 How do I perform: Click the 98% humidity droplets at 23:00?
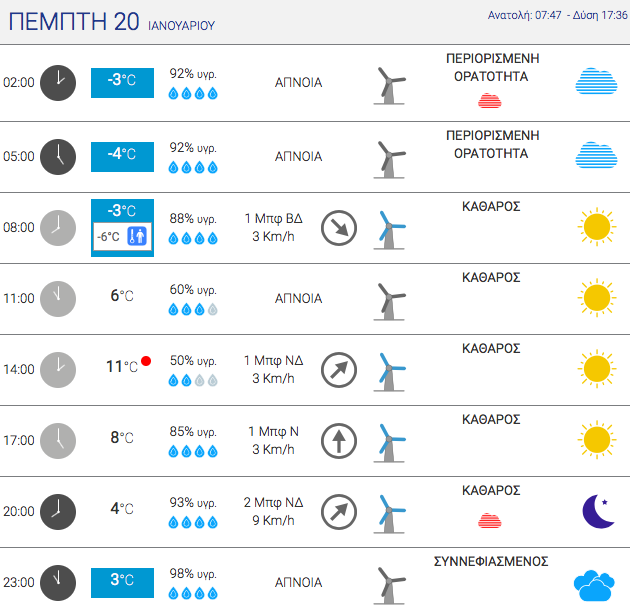click(x=193, y=593)
